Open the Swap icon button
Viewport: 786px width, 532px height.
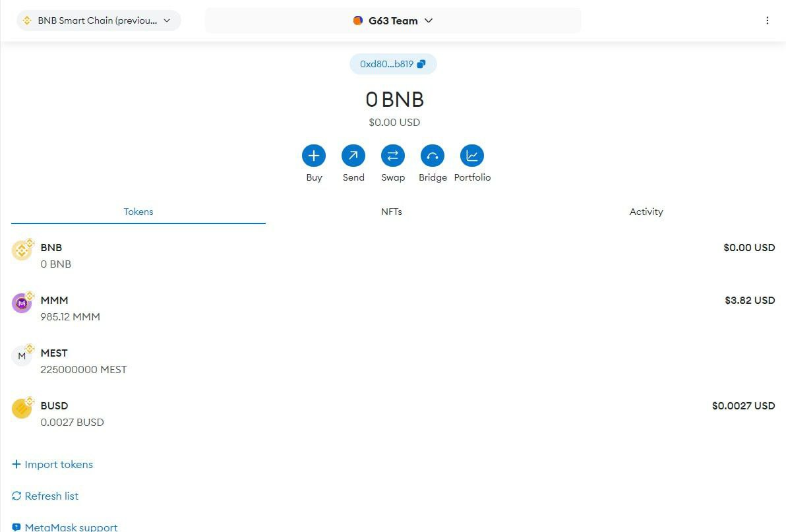393,156
